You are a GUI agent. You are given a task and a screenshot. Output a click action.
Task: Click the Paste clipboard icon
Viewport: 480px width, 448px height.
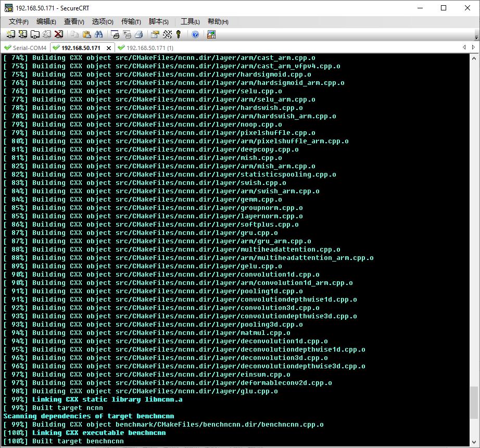pos(86,34)
